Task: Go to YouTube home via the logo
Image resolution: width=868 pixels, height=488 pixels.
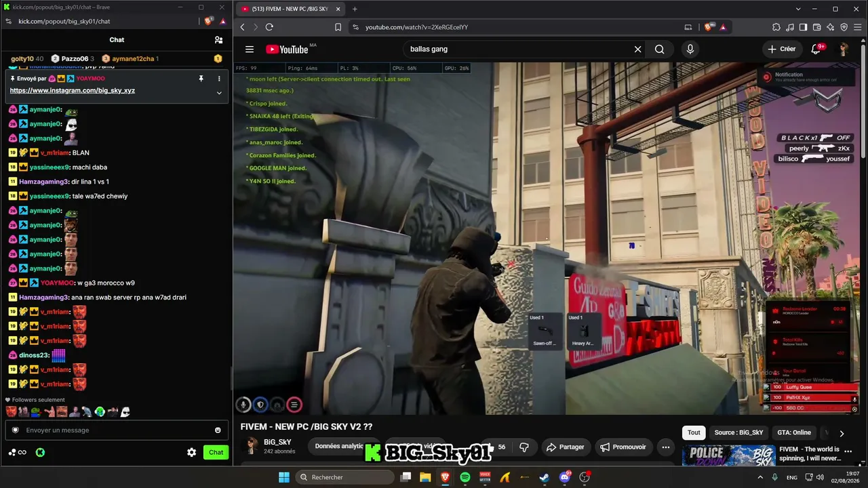Action: point(287,49)
